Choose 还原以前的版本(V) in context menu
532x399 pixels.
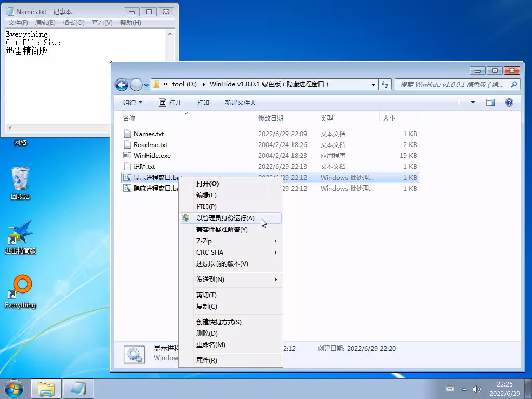[x=231, y=263]
